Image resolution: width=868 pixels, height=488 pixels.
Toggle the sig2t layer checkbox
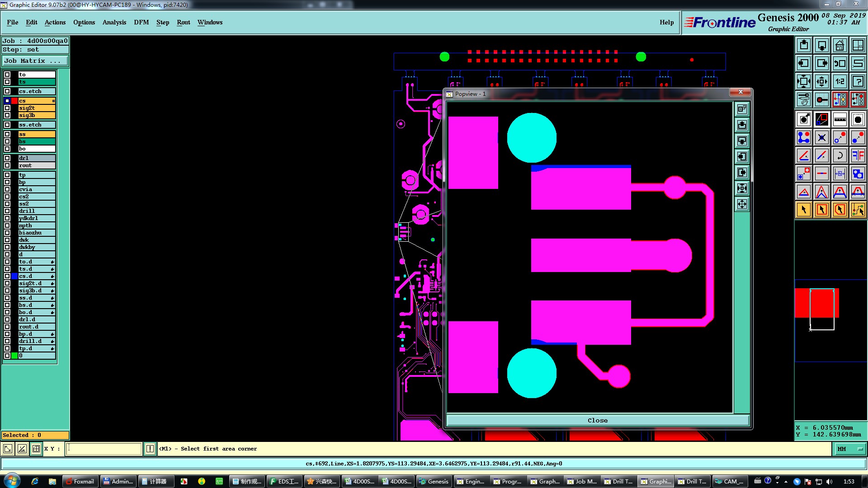point(7,108)
